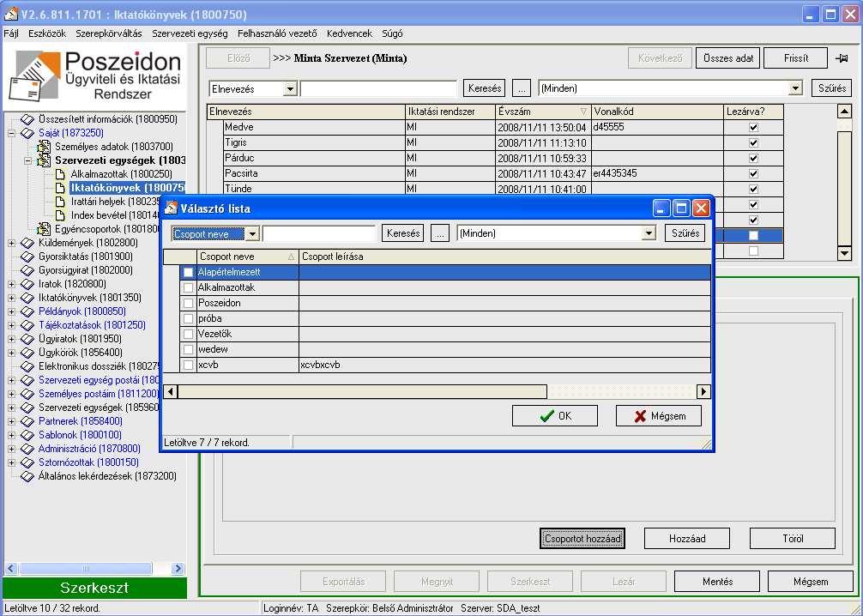
Task: Toggle Lezárva checkbox for Medve row
Action: click(753, 127)
